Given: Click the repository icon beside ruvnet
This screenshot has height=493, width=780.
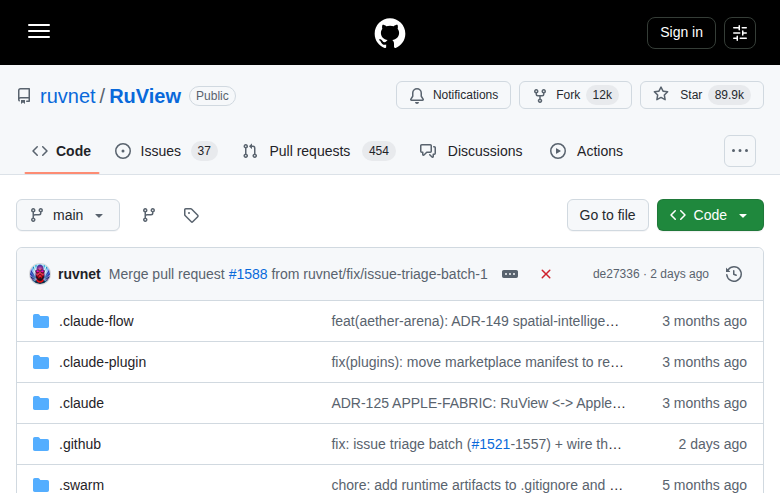Looking at the screenshot, I should tap(24, 96).
